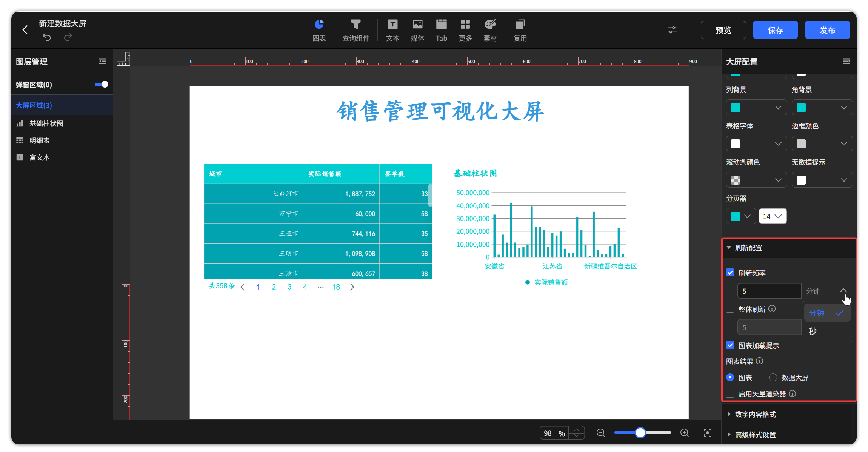This screenshot has width=868, height=452.
Task: Select the 明细表 layer
Action: [62, 140]
